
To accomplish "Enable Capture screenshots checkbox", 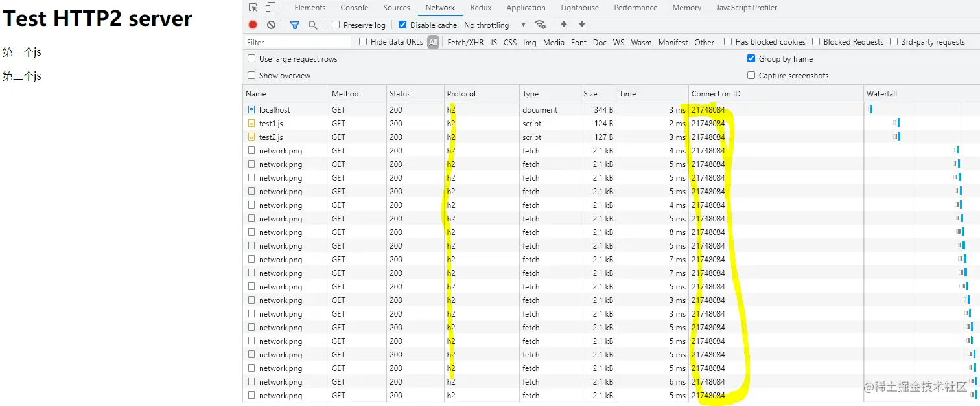I will 751,75.
